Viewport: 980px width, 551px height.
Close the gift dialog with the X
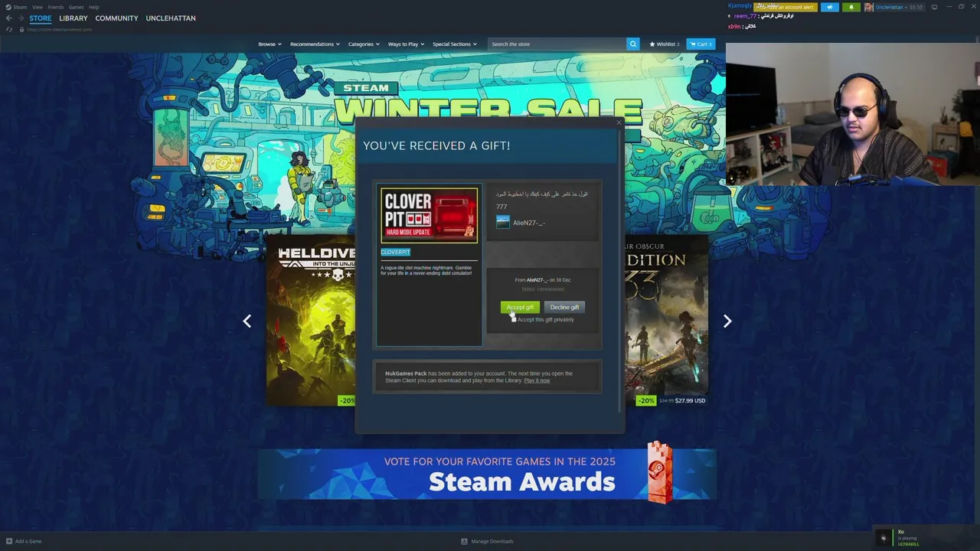click(619, 122)
